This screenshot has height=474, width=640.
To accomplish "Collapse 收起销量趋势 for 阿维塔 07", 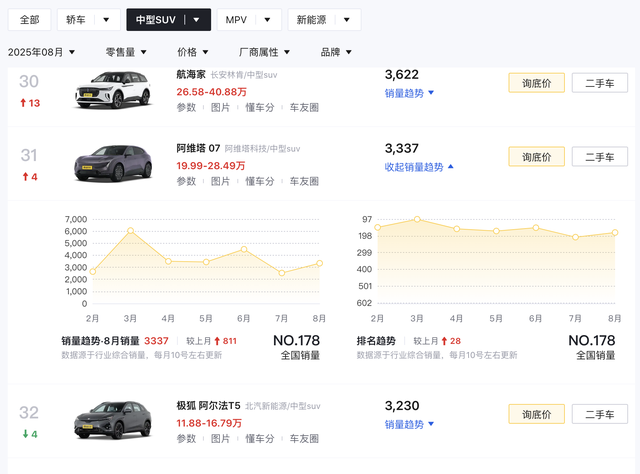I will point(419,167).
